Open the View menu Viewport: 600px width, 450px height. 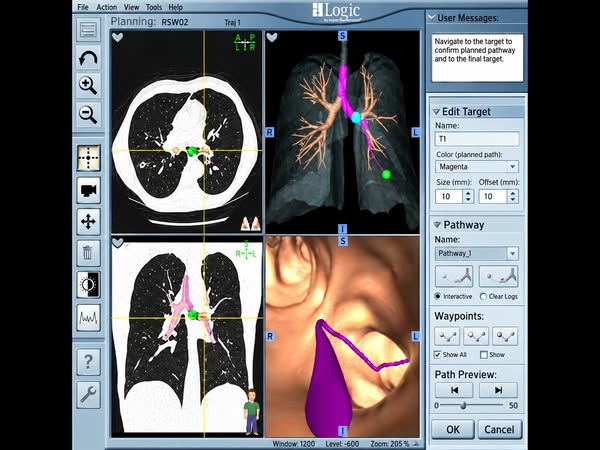click(131, 7)
